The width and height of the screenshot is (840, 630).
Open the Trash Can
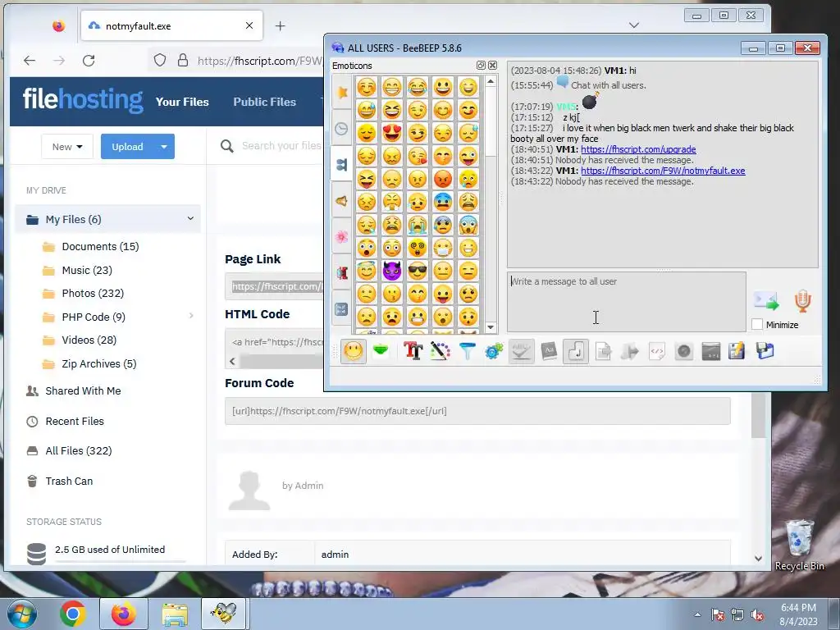(x=69, y=481)
